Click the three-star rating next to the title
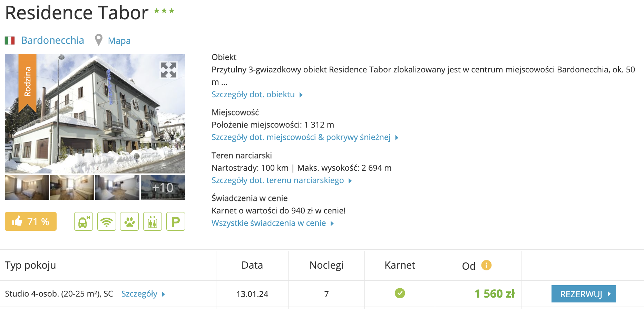 click(x=164, y=11)
